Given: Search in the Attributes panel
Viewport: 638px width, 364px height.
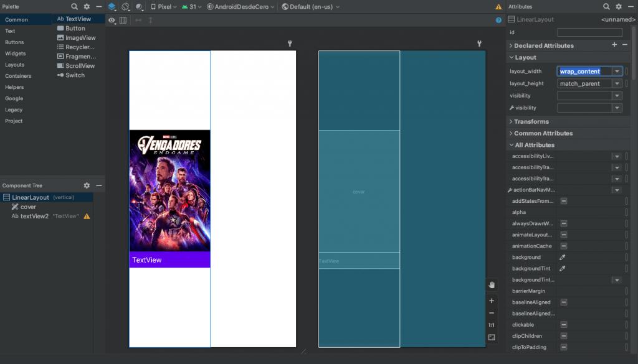Looking at the screenshot, I should tap(606, 6).
